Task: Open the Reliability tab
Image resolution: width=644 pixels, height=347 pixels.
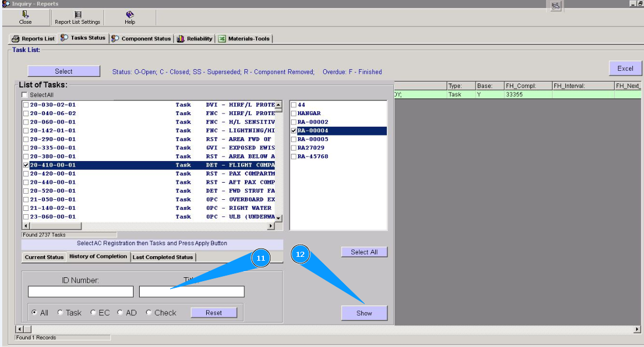Action: pos(195,39)
